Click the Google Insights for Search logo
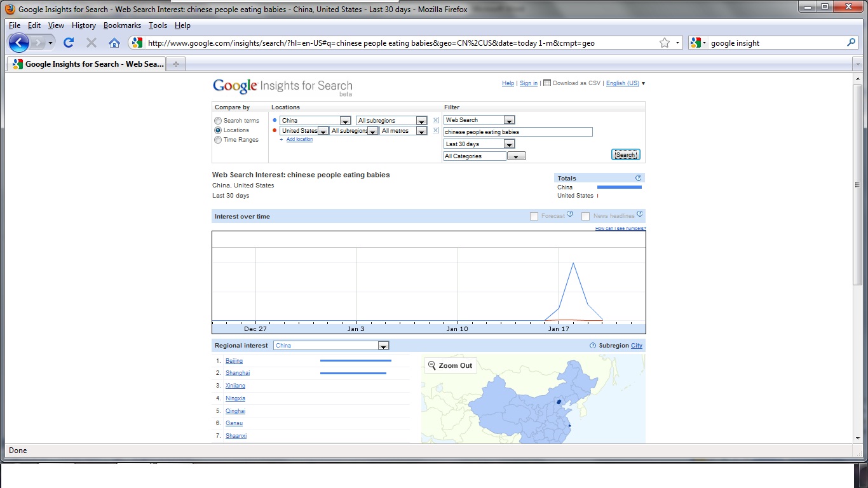 click(x=282, y=86)
